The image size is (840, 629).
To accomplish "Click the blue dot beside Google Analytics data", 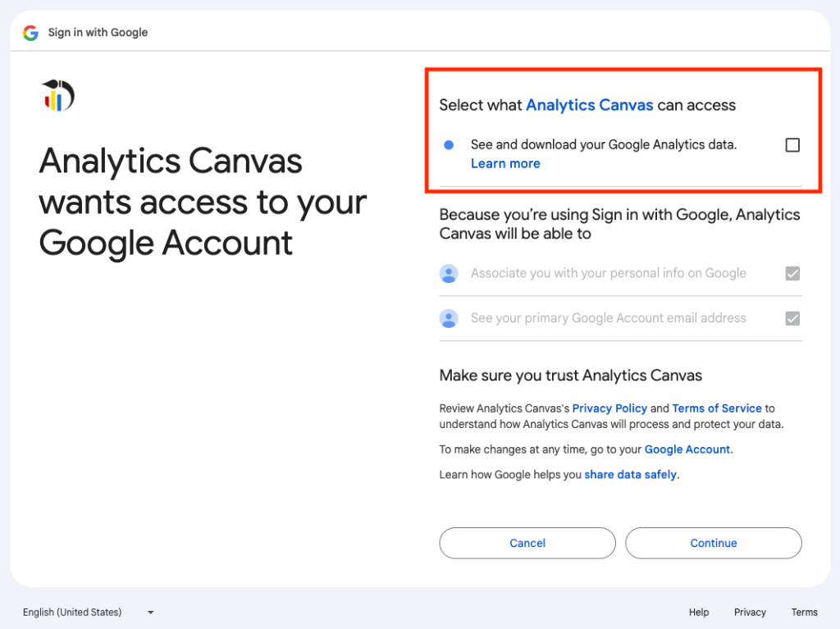I will coord(449,144).
